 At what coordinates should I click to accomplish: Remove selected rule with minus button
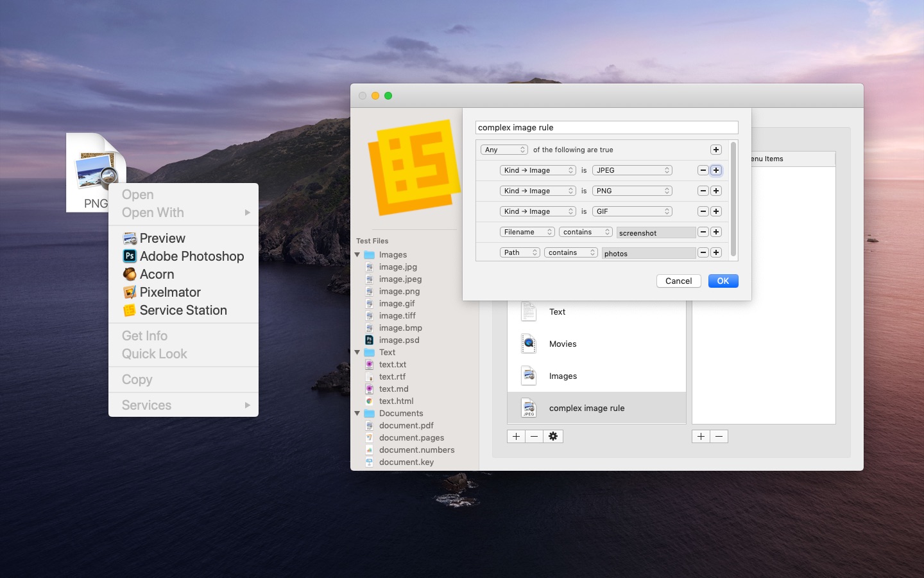coord(534,437)
